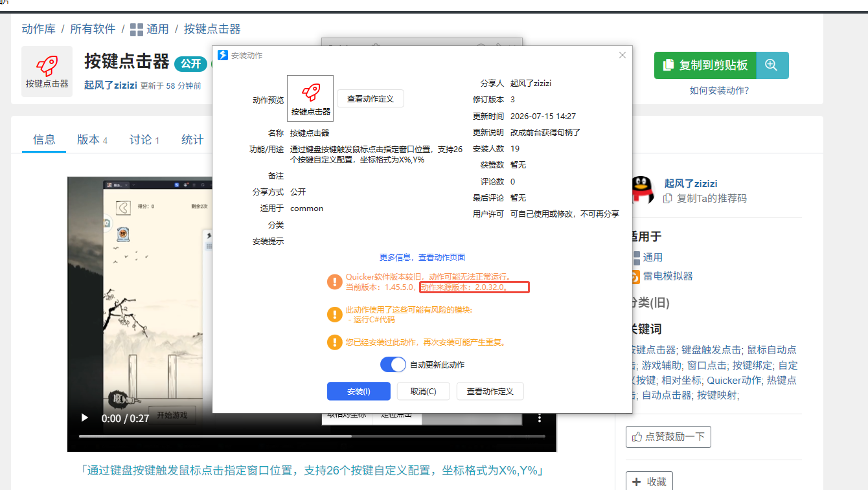Open 起风了zizizi profile link beside the penguin avatar
Viewport: 868px width, 490px height.
click(691, 183)
